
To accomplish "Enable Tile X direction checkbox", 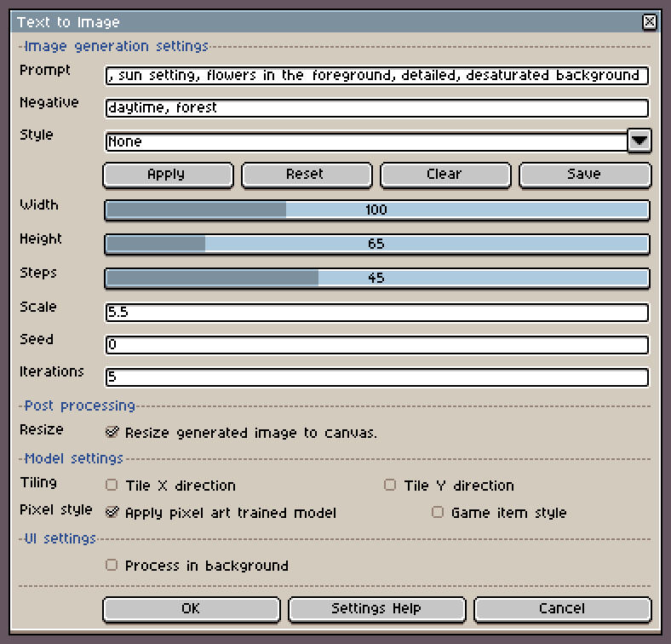I will (112, 485).
